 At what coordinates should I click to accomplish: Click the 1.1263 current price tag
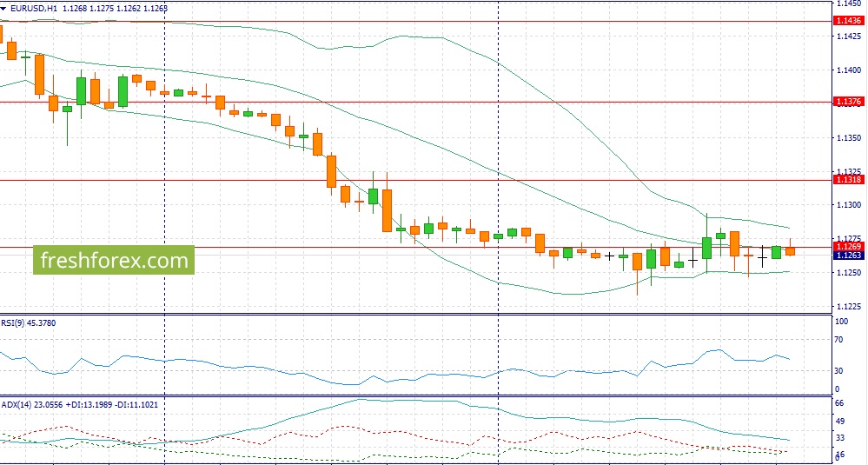point(847,256)
